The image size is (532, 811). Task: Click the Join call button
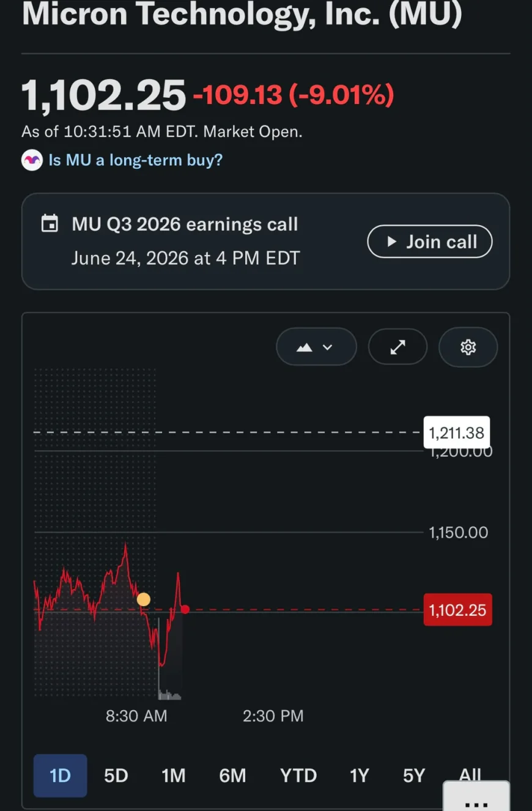click(429, 242)
